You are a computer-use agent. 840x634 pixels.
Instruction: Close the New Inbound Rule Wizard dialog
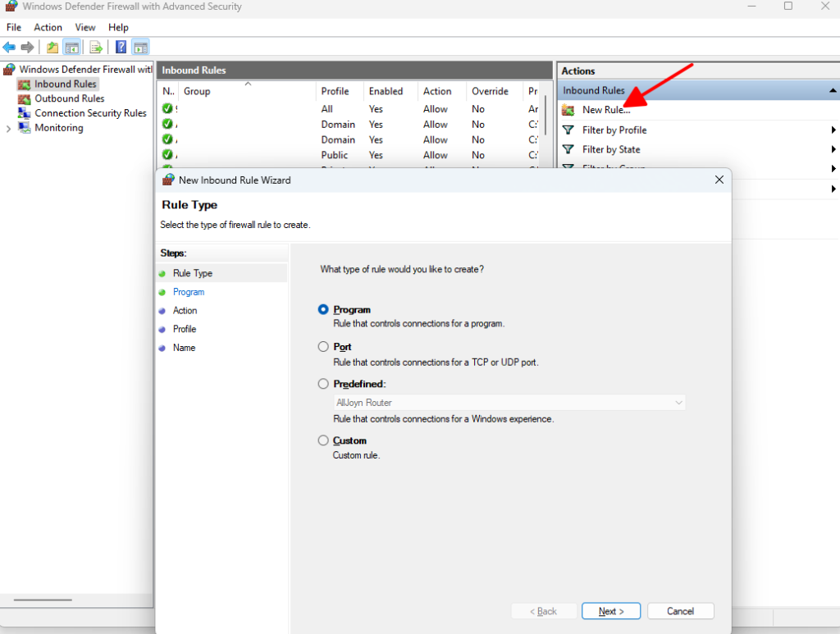pos(719,180)
